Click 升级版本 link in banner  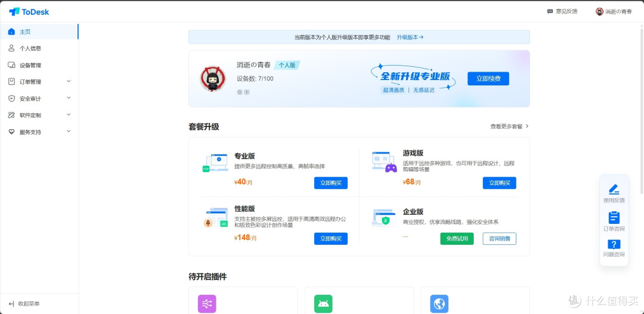click(x=410, y=37)
